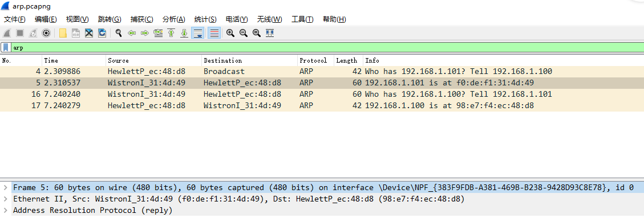
Task: Open the 分析(A) menu
Action: [174, 19]
